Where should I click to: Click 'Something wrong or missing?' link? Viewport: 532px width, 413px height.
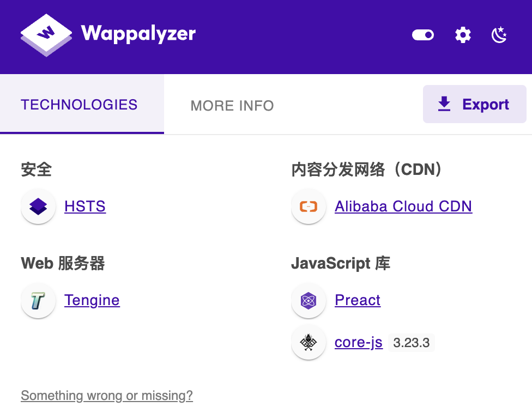107,396
